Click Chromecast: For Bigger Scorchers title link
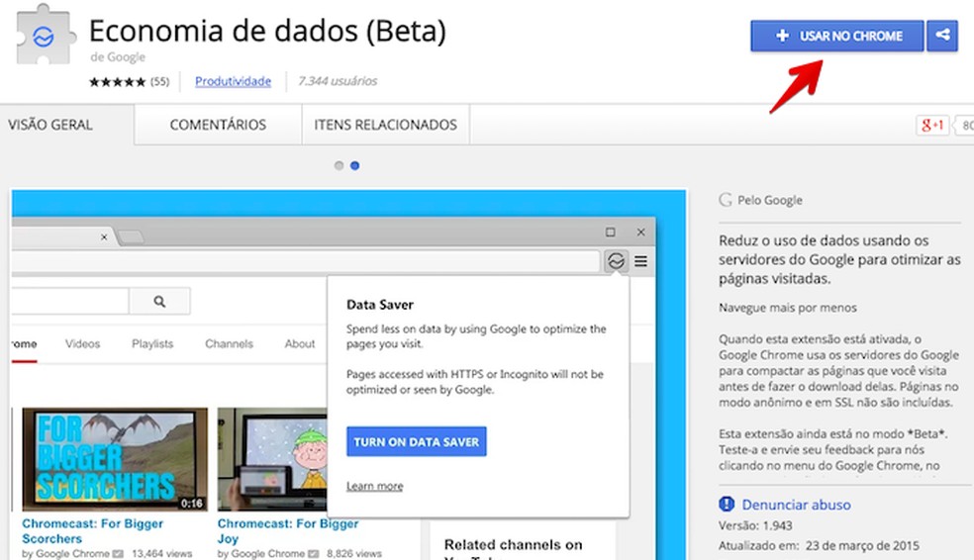The width and height of the screenshot is (974, 560). click(x=93, y=531)
